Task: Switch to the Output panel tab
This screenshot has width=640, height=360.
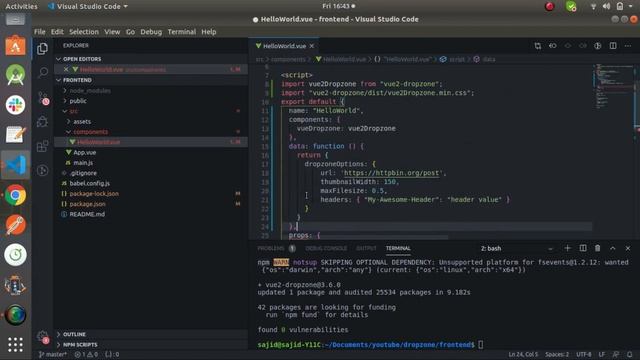Action: point(366,248)
